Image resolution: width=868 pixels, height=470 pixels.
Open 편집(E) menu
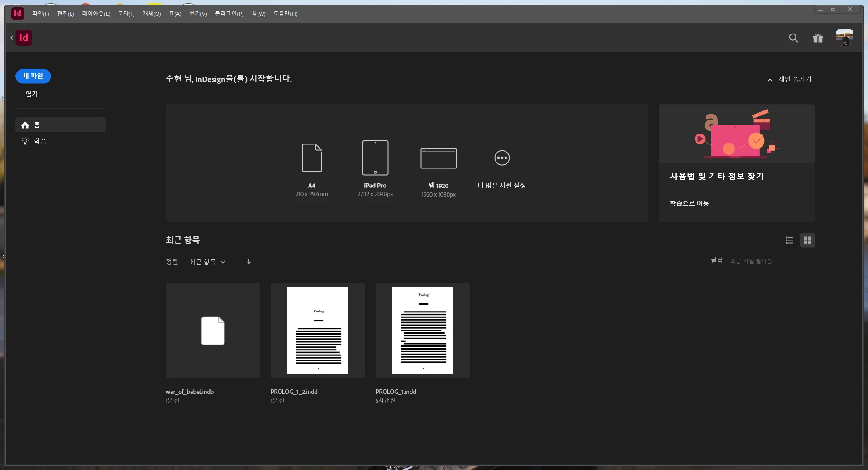66,14
